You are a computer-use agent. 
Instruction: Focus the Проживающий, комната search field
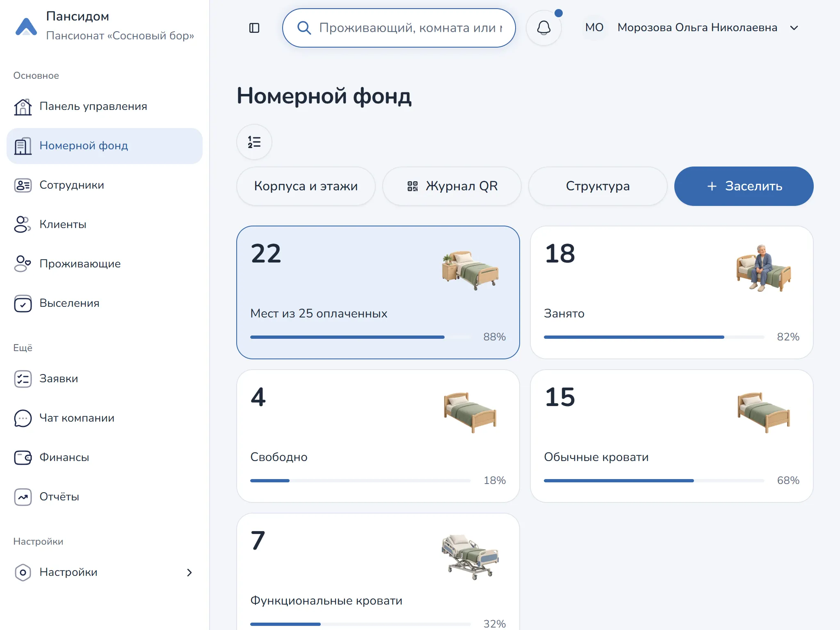point(399,28)
